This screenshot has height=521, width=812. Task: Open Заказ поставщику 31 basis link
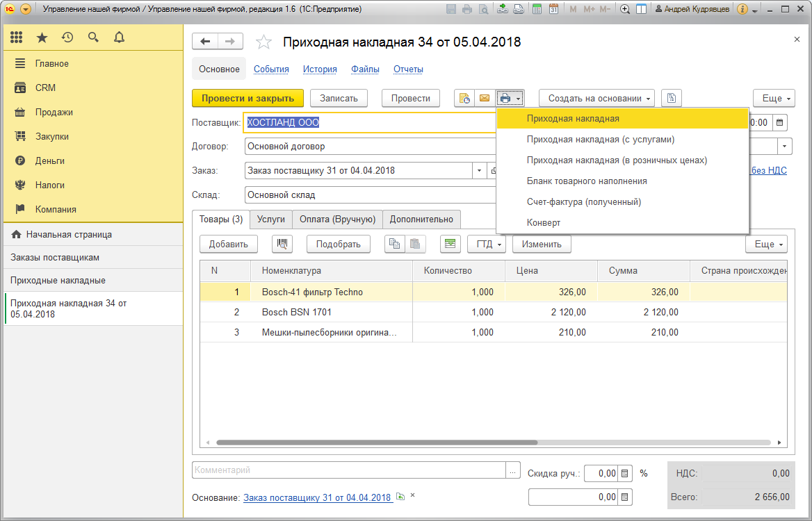pos(317,497)
